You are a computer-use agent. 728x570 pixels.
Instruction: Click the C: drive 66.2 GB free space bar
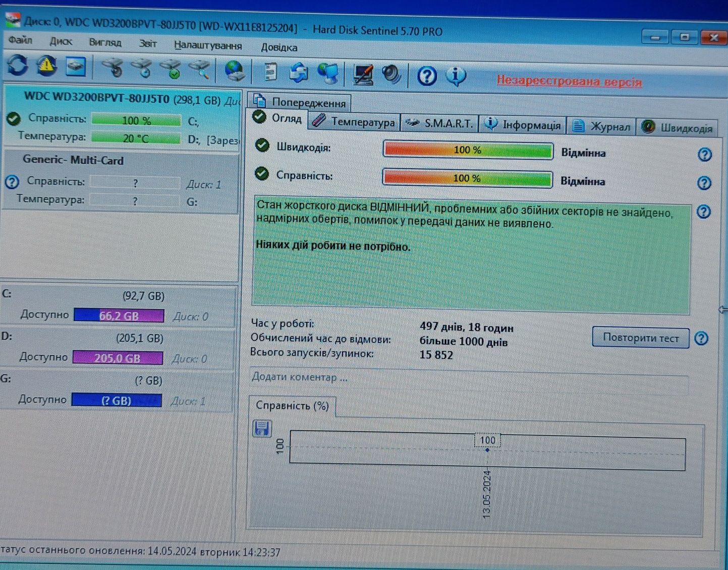pyautogui.click(x=119, y=316)
